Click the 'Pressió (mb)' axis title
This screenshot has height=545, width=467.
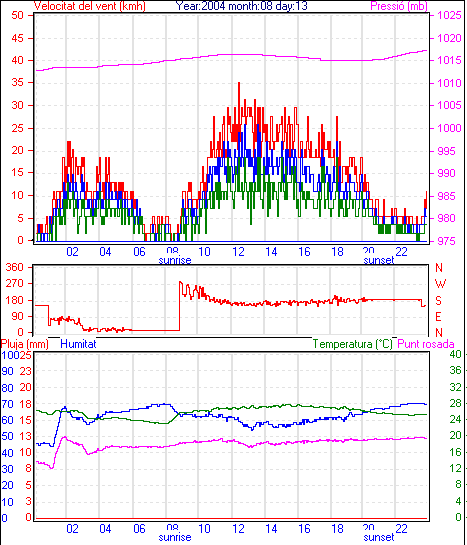click(399, 6)
